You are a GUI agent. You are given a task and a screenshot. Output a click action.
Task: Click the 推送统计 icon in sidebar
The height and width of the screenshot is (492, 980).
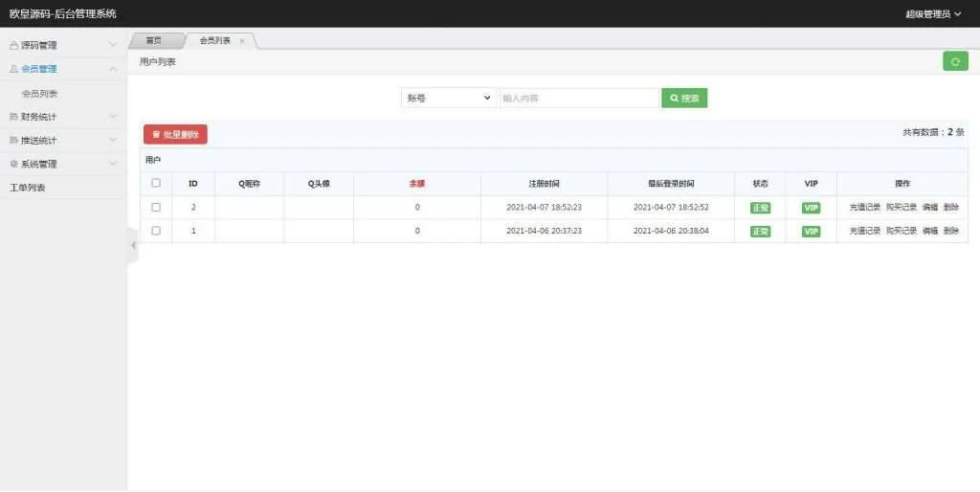[13, 141]
